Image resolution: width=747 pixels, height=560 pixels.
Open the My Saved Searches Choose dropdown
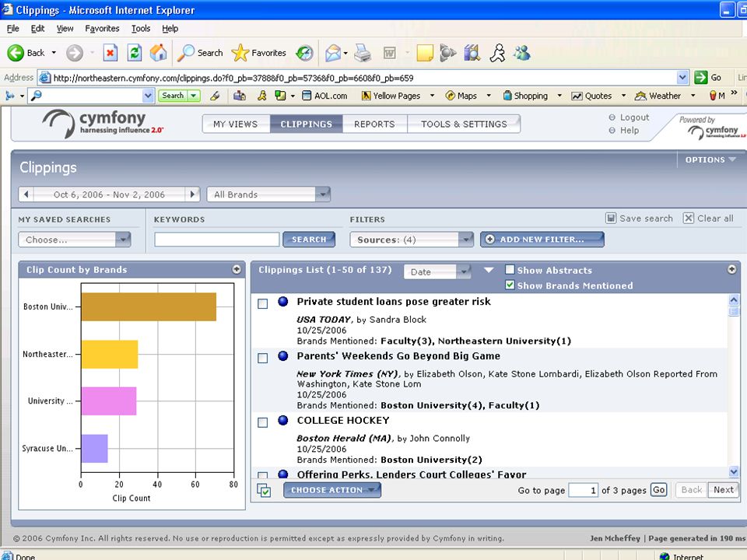(75, 240)
